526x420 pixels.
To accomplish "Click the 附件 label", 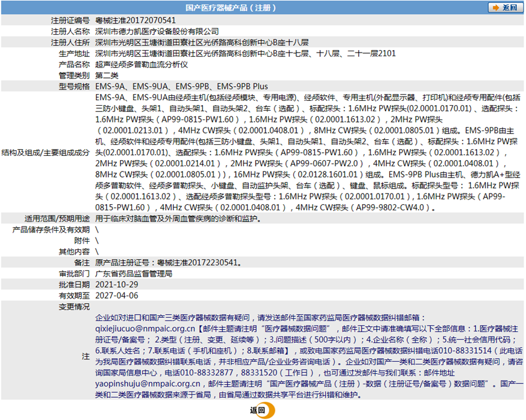I will pos(82,241).
